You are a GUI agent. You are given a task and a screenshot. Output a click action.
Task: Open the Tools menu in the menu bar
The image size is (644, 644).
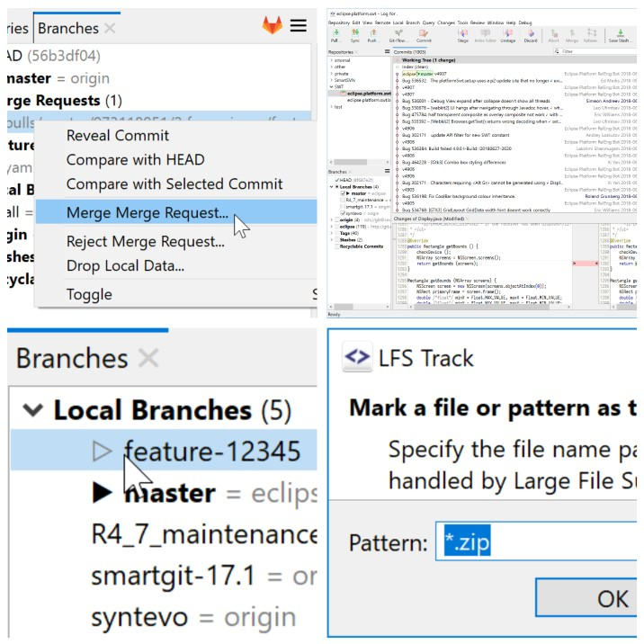tap(462, 22)
